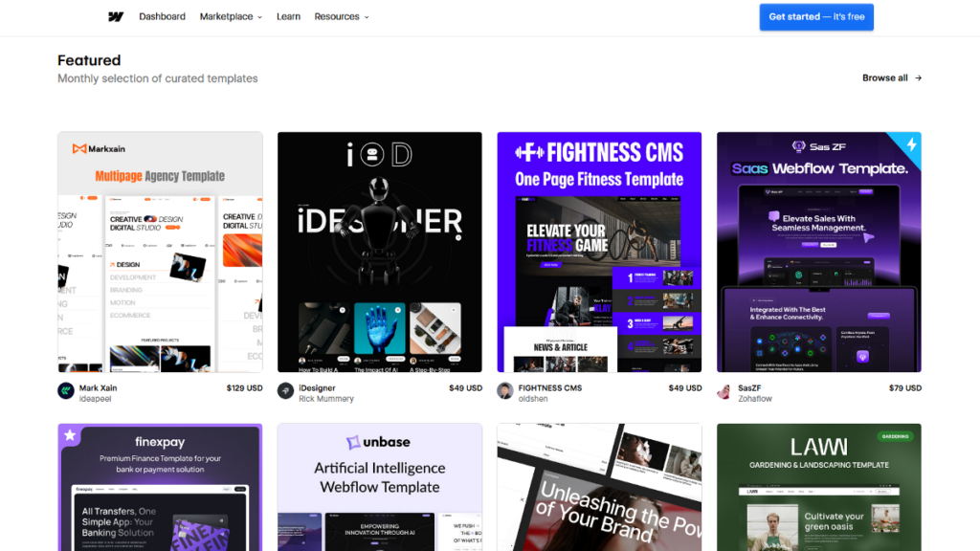Open the Dashboard nav link
Screen dimensions: 980x551
tap(162, 17)
